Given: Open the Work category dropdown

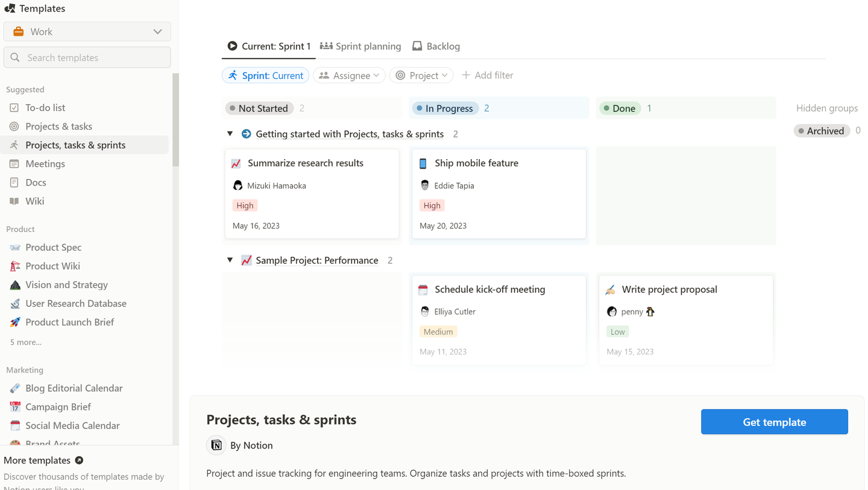Looking at the screenshot, I should (x=87, y=32).
